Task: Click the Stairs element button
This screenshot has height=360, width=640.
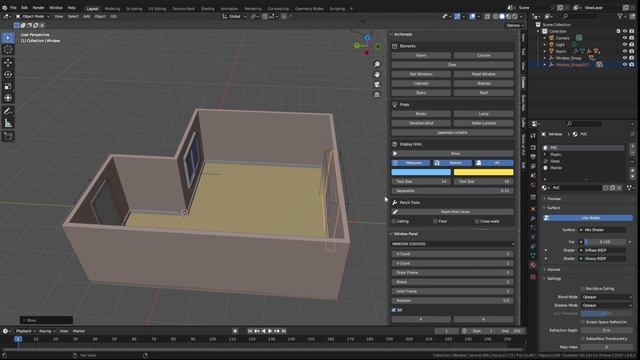Action: click(x=421, y=93)
